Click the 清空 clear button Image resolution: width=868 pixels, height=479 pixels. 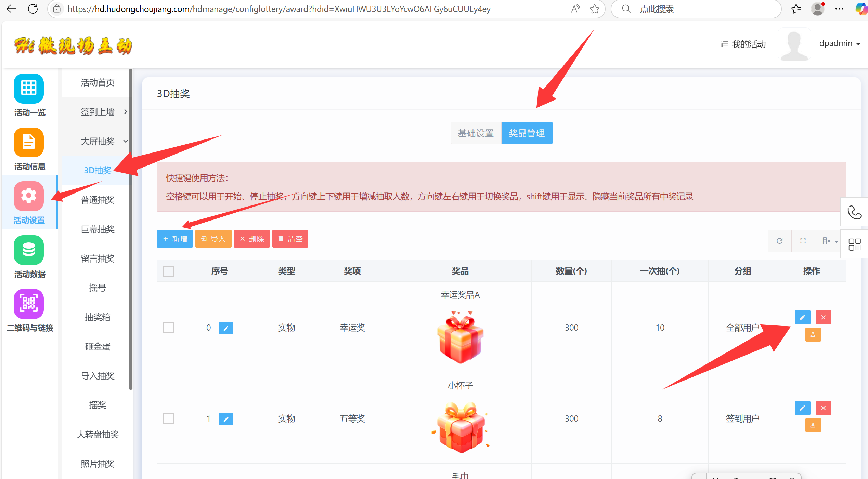coord(290,239)
